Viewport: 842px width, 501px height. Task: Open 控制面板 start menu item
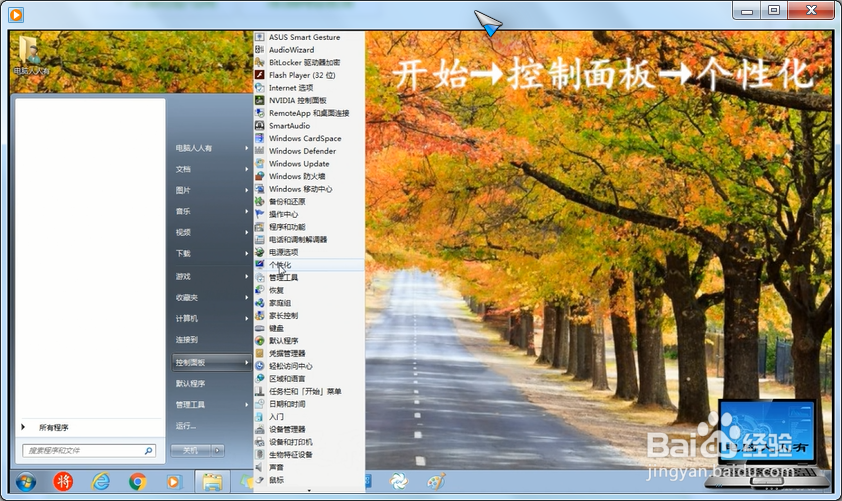[x=212, y=362]
